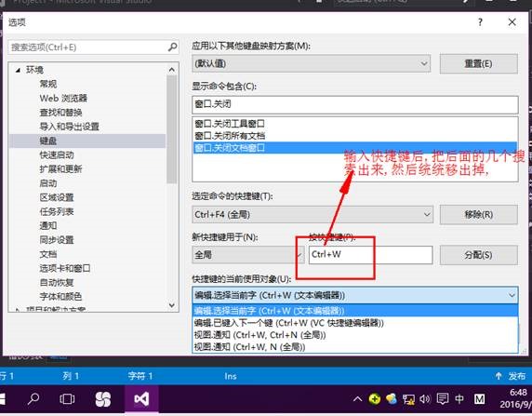The width and height of the screenshot is (532, 416).
Task: Collapse the shortcut currently used by dropdown
Action: [x=512, y=295]
